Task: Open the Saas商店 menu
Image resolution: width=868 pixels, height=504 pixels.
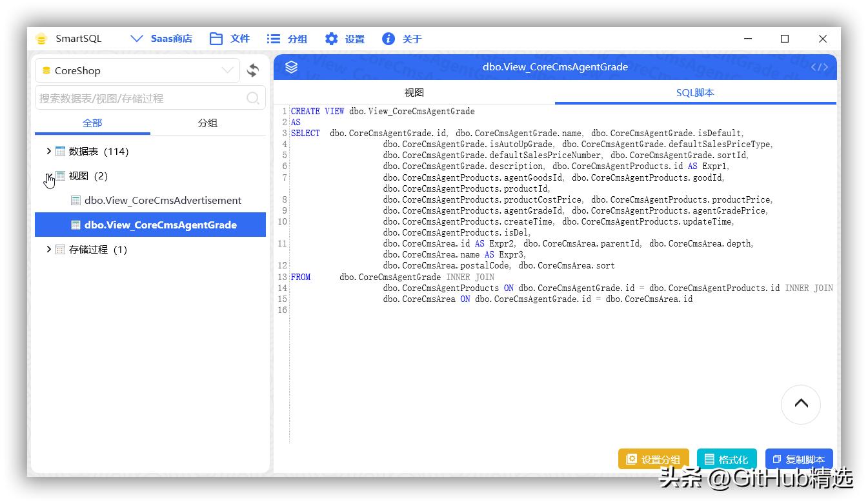Action: pos(161,39)
